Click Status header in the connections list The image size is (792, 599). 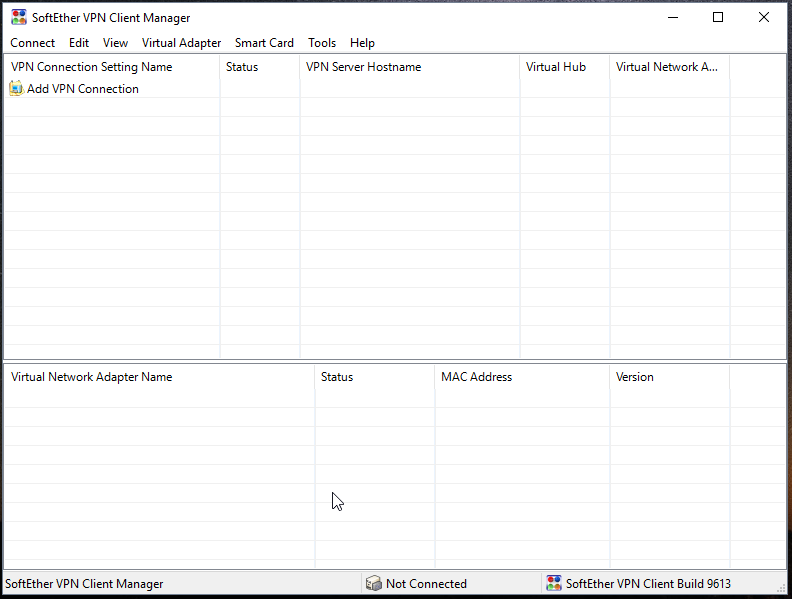[x=260, y=67]
